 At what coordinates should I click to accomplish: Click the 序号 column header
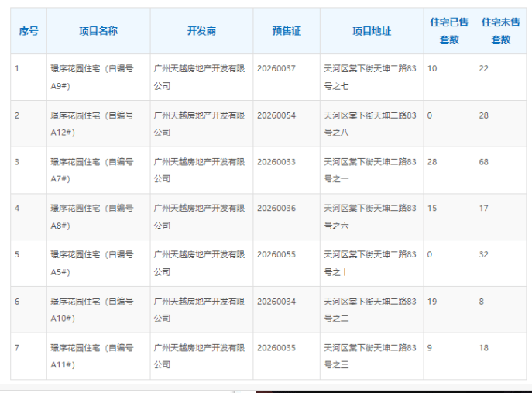pos(29,31)
